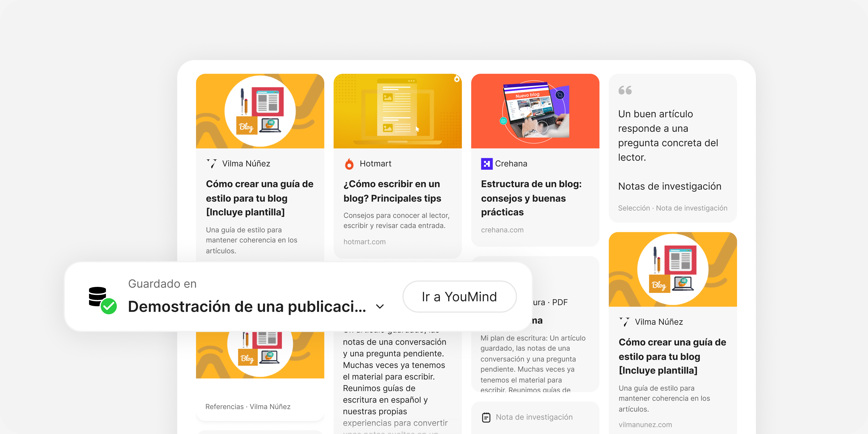Click the Hotmart flame logo icon
Viewport: 868px width, 434px height.
(x=349, y=164)
